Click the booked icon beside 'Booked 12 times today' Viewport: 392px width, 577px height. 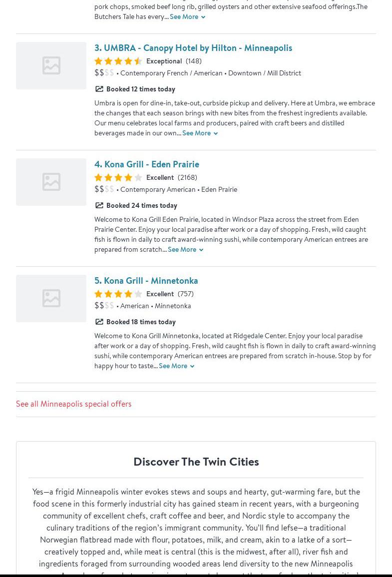point(99,89)
